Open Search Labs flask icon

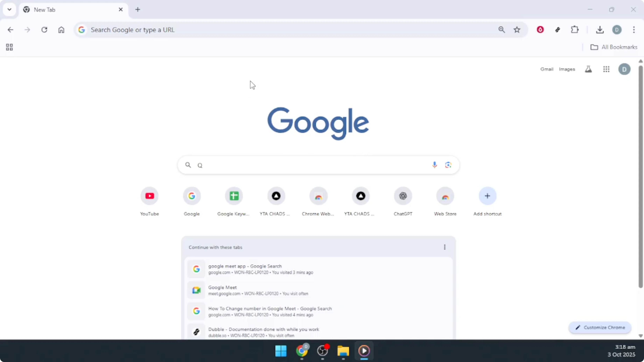(589, 69)
